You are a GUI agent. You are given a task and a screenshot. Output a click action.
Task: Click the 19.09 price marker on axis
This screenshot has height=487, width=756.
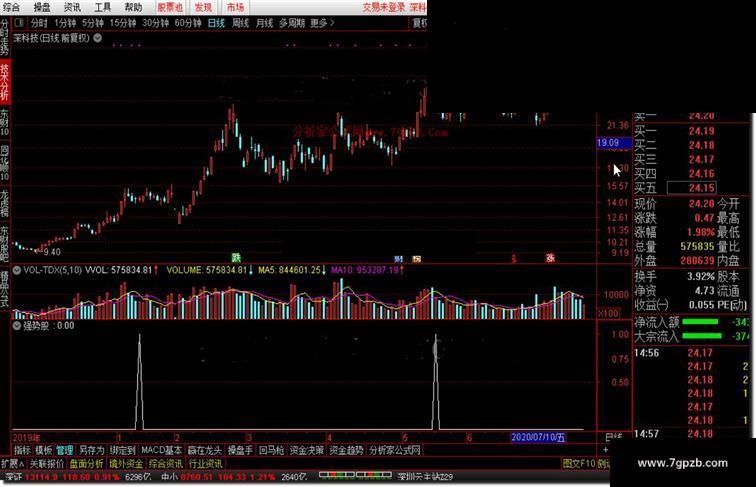tap(614, 143)
